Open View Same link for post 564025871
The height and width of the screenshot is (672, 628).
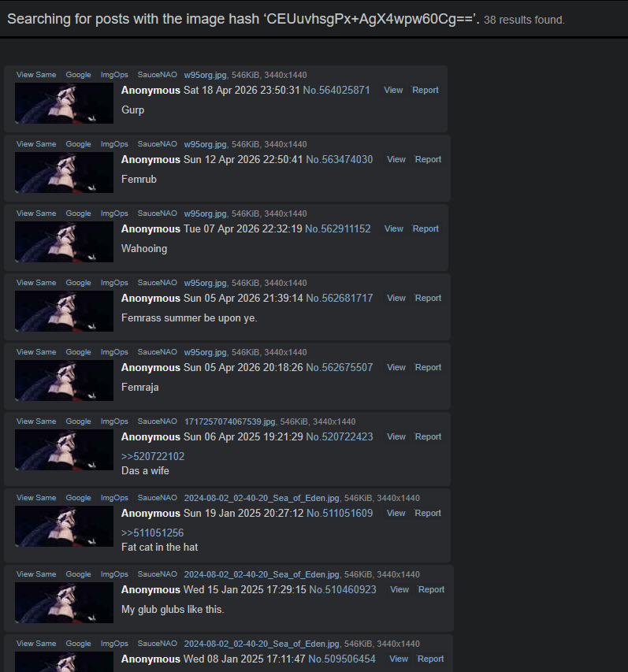[36, 75]
